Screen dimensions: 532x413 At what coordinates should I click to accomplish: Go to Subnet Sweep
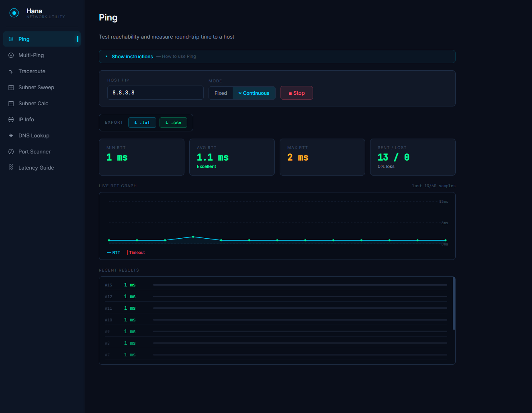(42, 87)
